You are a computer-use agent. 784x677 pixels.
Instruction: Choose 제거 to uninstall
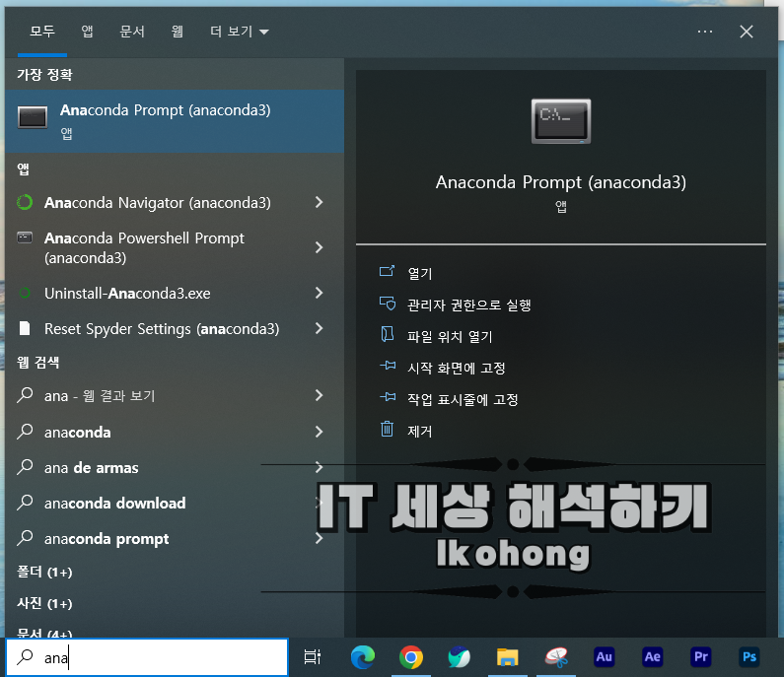419,431
